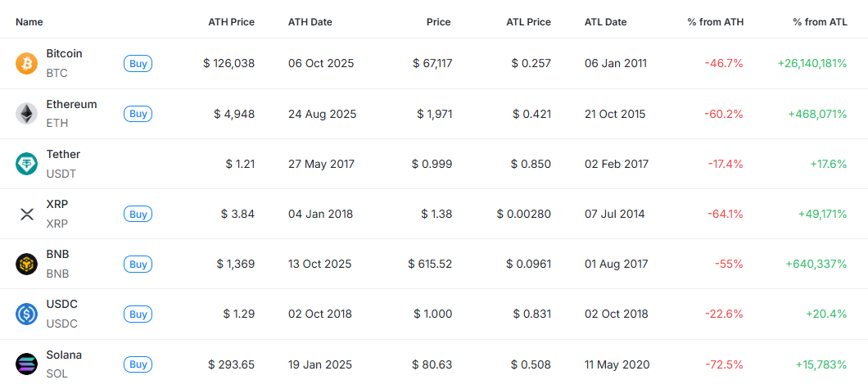Viewport: 868px width, 389px height.
Task: Click the USDC blue logo icon
Action: pyautogui.click(x=26, y=314)
